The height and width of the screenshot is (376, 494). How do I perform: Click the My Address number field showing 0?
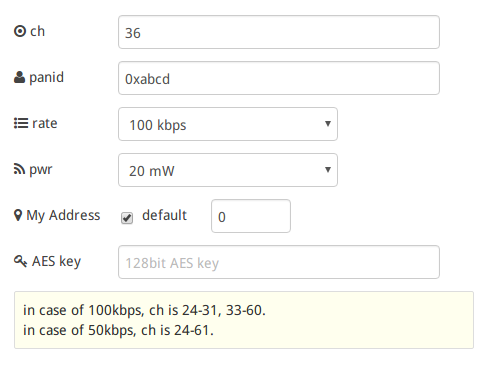pyautogui.click(x=251, y=216)
